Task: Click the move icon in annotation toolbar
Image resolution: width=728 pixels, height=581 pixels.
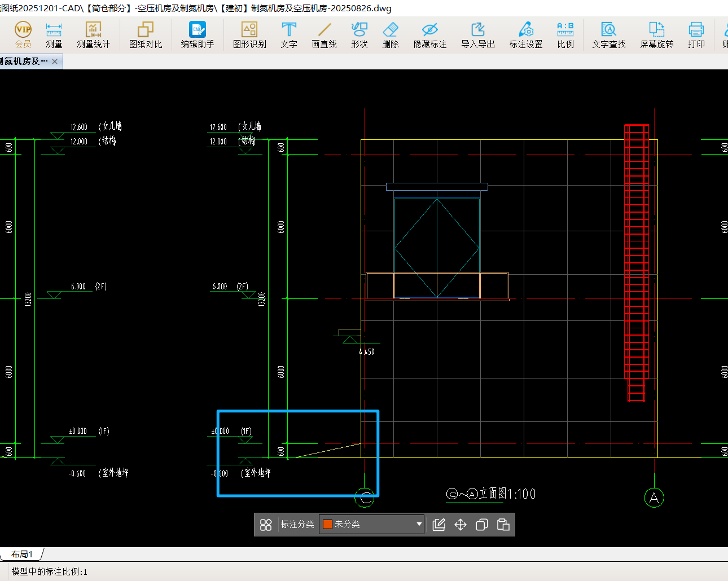Action: [x=461, y=525]
